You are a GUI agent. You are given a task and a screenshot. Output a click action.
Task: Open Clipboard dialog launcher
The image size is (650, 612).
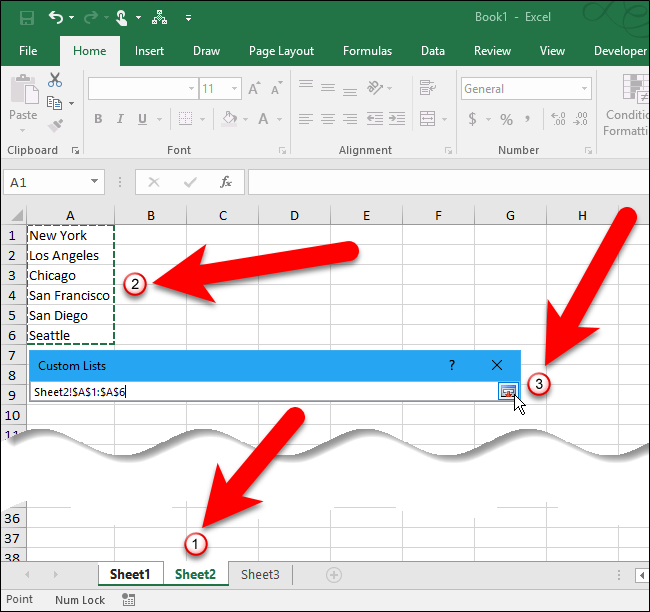[x=75, y=151]
